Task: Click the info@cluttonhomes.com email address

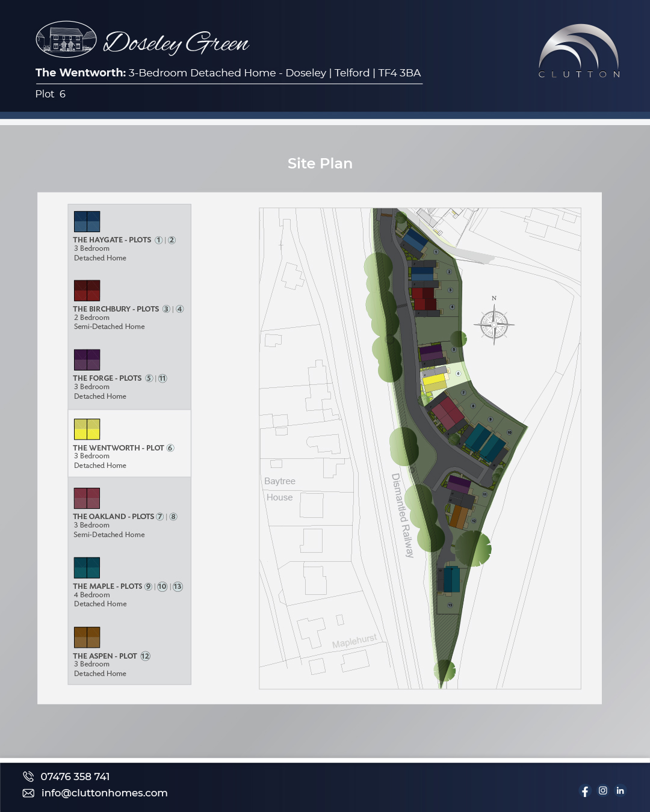Action: click(105, 793)
